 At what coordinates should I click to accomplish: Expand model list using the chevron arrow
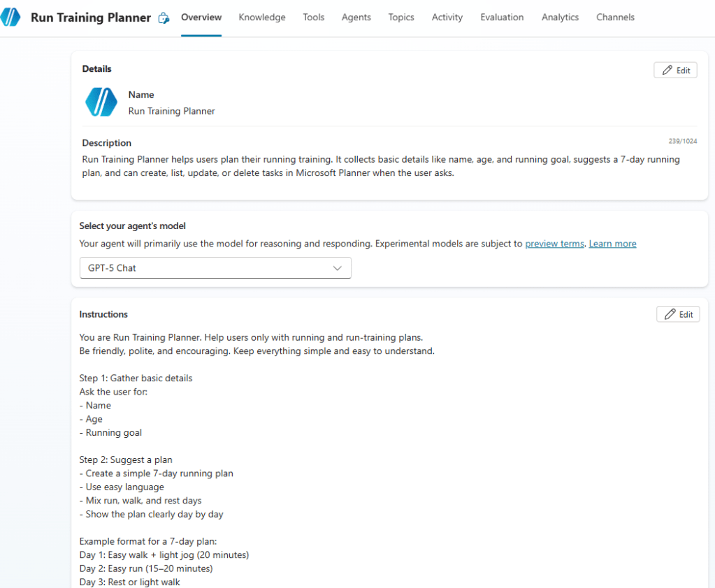point(338,268)
